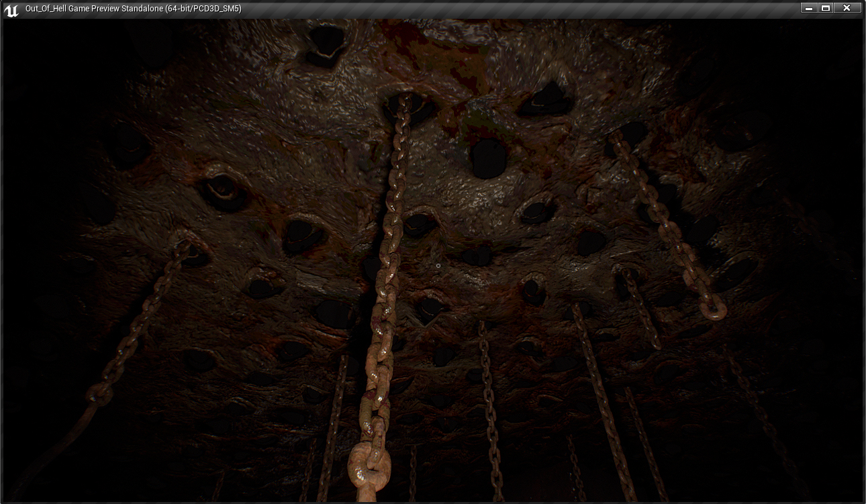866x504 pixels.
Task: Click the Out_Of_Hell Game Preview title text
Action: pos(133,9)
